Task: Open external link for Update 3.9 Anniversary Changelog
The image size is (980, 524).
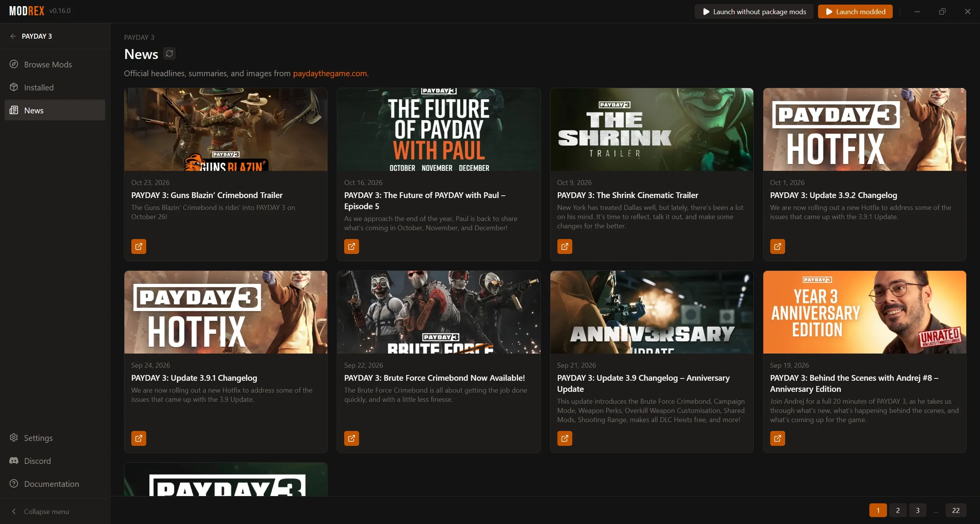Action: tap(565, 438)
